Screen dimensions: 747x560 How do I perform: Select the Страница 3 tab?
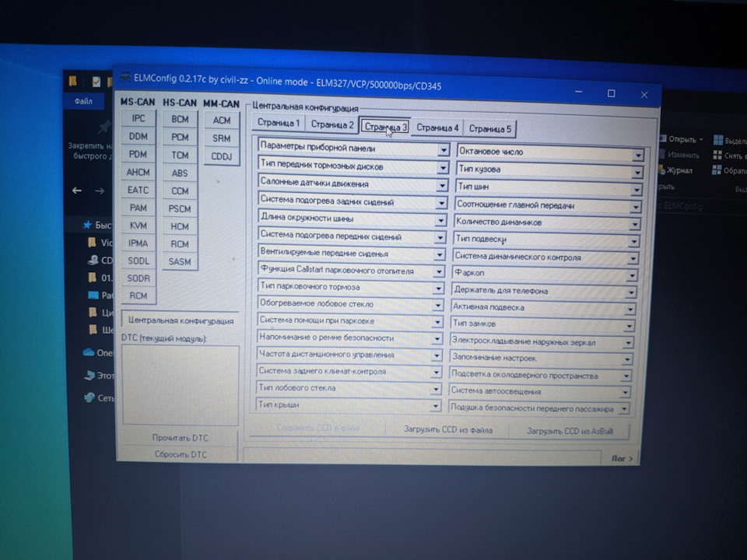pos(385,127)
